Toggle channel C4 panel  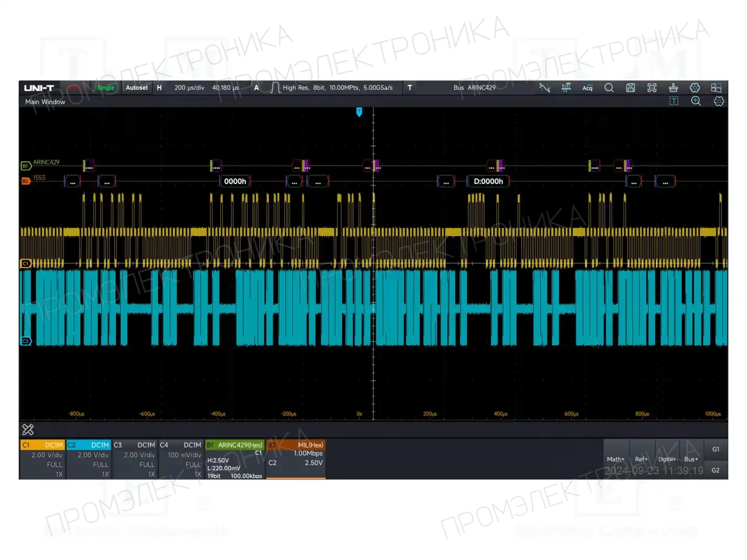point(181,459)
